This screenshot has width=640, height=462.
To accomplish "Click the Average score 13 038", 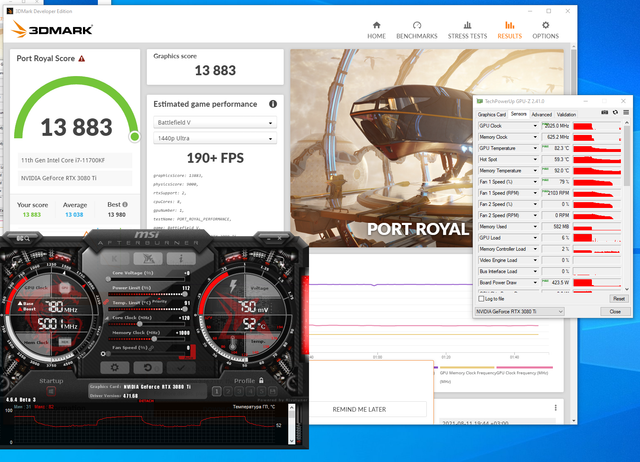I will [x=74, y=215].
